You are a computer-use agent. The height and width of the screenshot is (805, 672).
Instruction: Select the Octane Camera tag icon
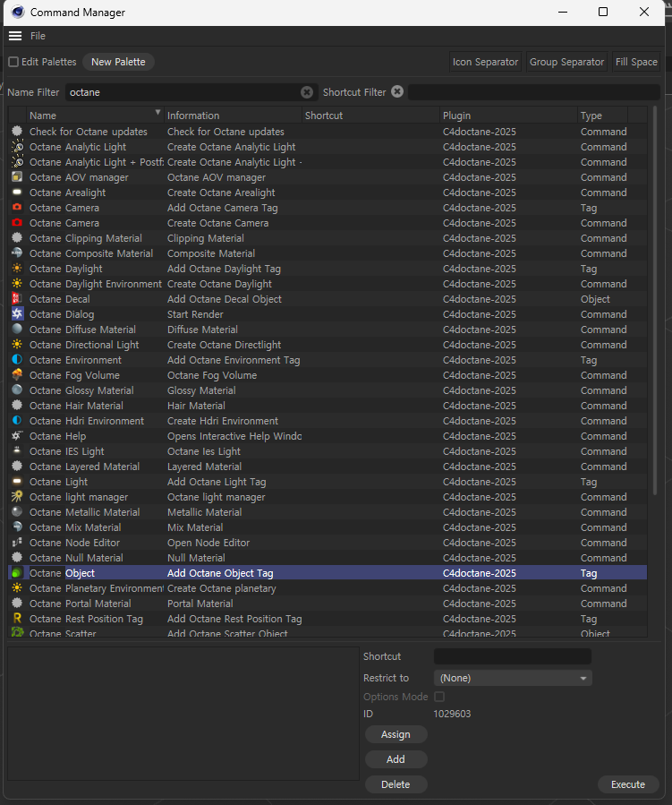(17, 208)
